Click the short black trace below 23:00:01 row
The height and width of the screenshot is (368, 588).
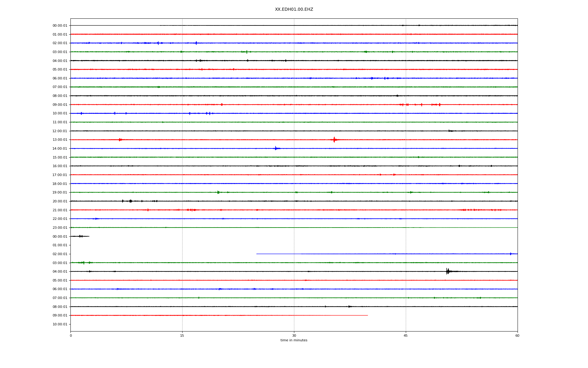tap(80, 236)
